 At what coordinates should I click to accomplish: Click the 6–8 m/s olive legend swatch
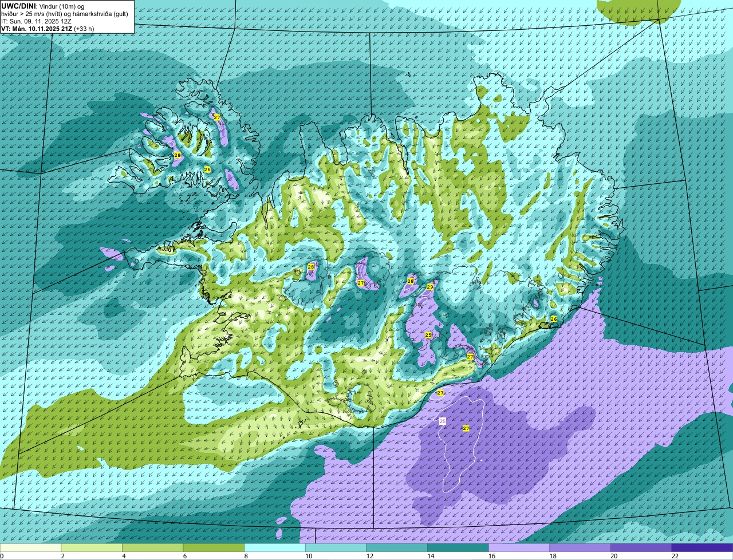point(214,548)
